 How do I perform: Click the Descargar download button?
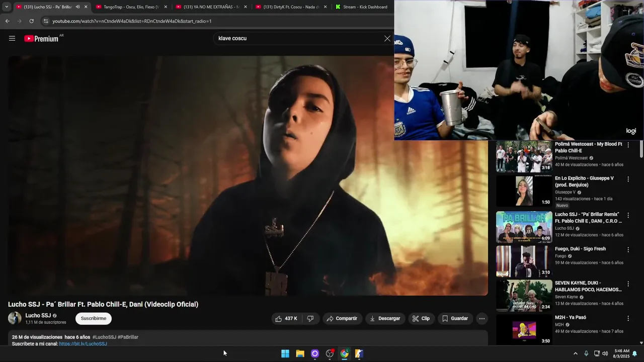click(x=385, y=318)
